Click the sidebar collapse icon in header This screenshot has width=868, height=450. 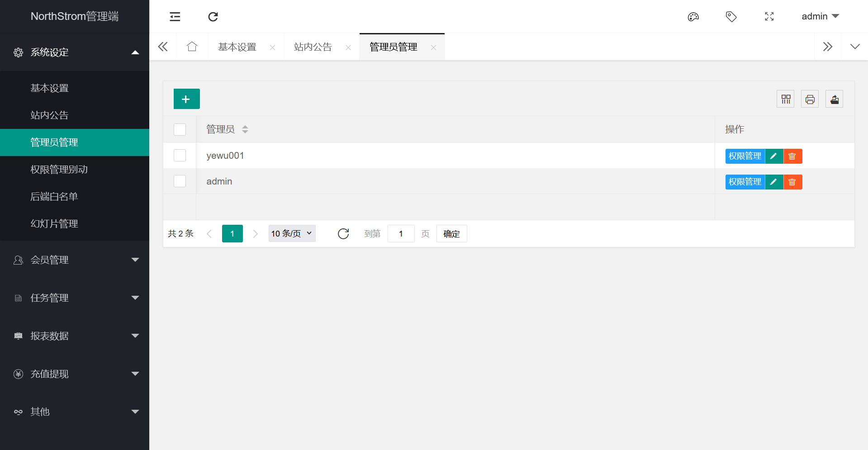pos(175,17)
